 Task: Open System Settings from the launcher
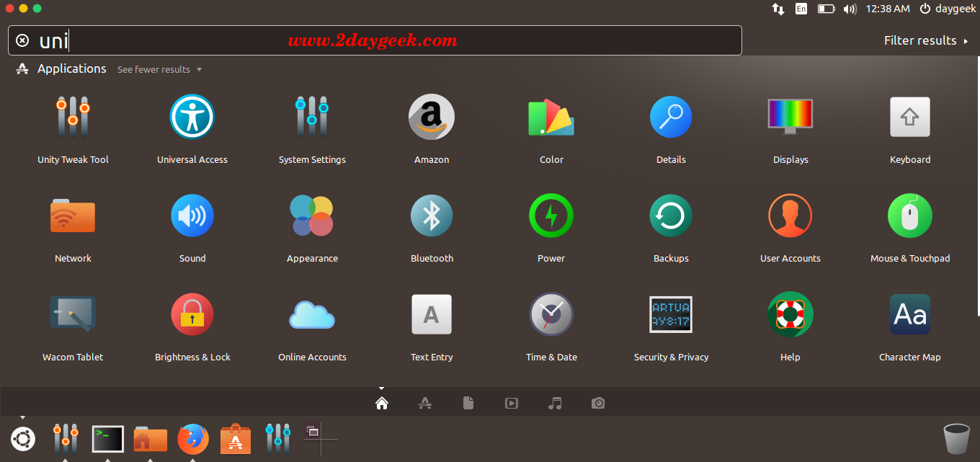(x=277, y=438)
